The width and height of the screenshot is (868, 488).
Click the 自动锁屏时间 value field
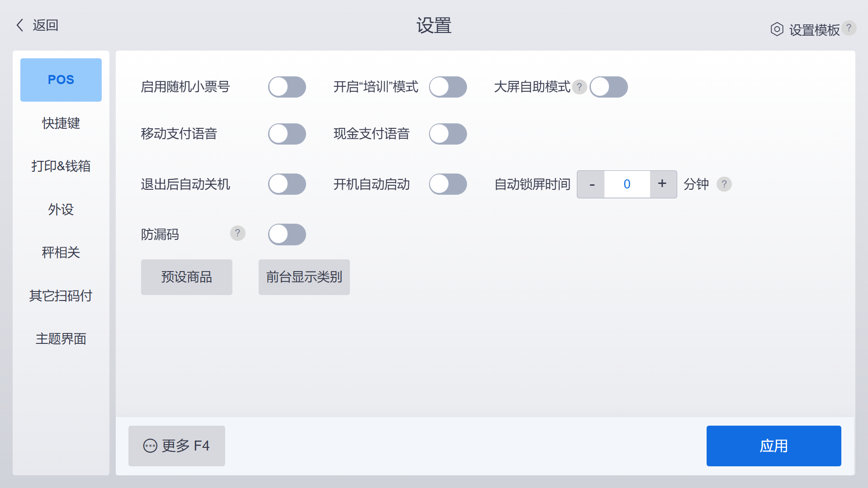[627, 184]
